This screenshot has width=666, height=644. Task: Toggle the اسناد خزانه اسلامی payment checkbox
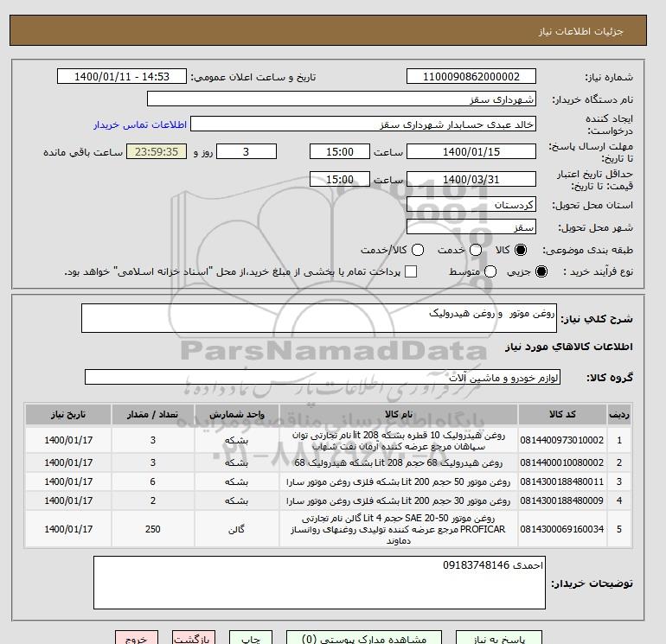click(x=411, y=271)
